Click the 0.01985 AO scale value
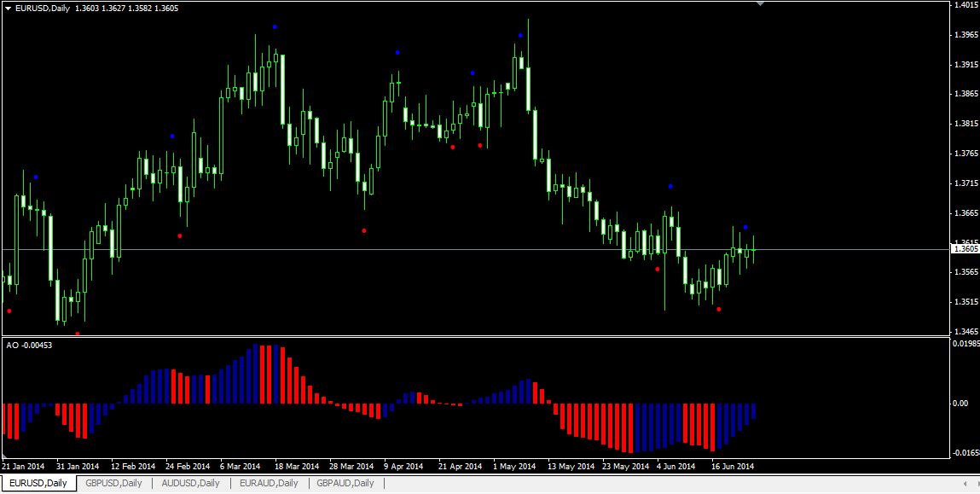 [965, 343]
